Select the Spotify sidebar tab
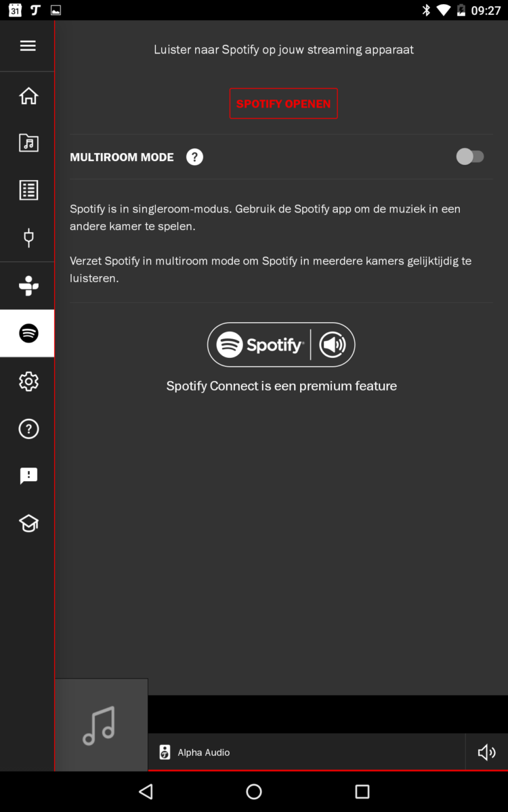Viewport: 508px width, 812px height. (28, 333)
